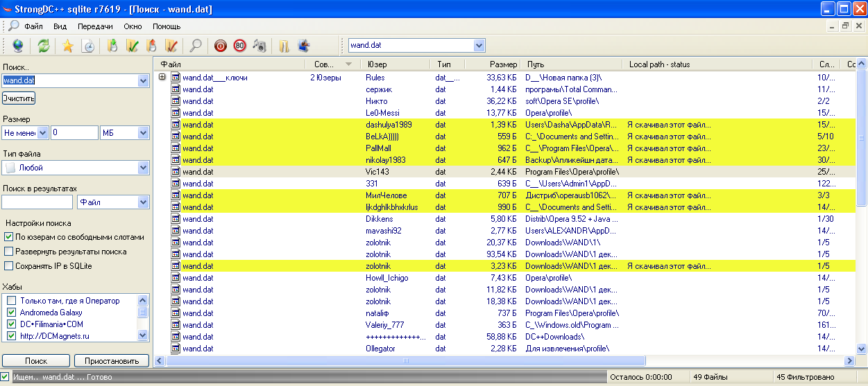This screenshot has height=386, width=868.
Task: Click the 'Поиск в результатах' text field
Action: tap(37, 202)
